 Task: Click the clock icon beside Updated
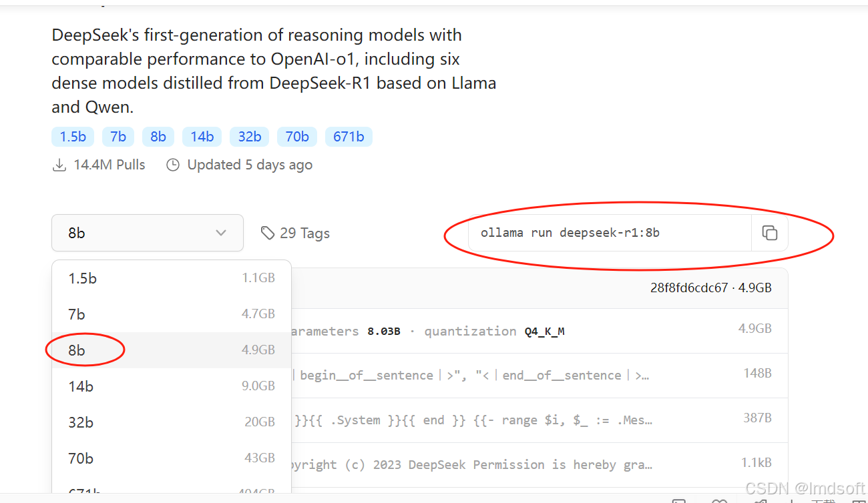click(x=173, y=165)
